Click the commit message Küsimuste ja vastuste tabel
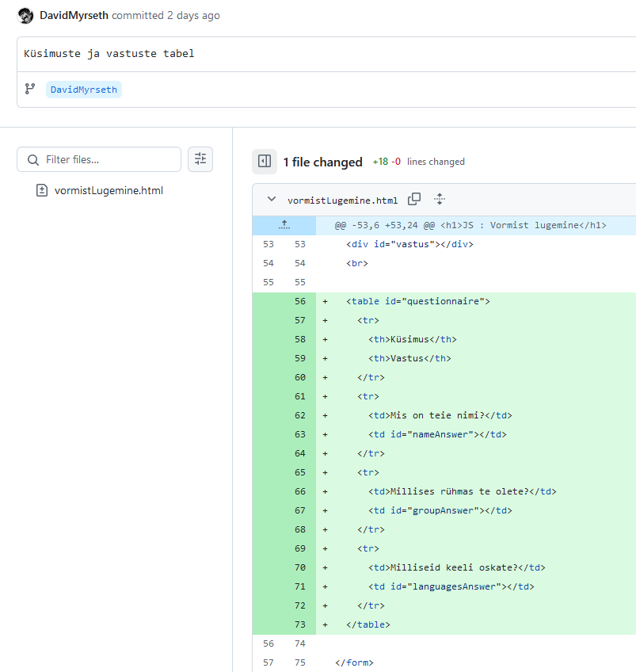The height and width of the screenshot is (672, 636). pos(109,54)
